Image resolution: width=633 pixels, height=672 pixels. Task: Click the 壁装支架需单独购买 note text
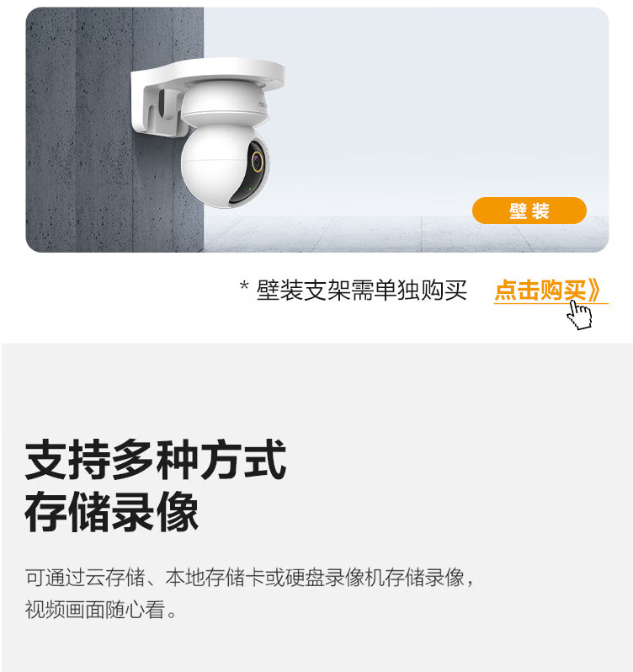coord(361,291)
